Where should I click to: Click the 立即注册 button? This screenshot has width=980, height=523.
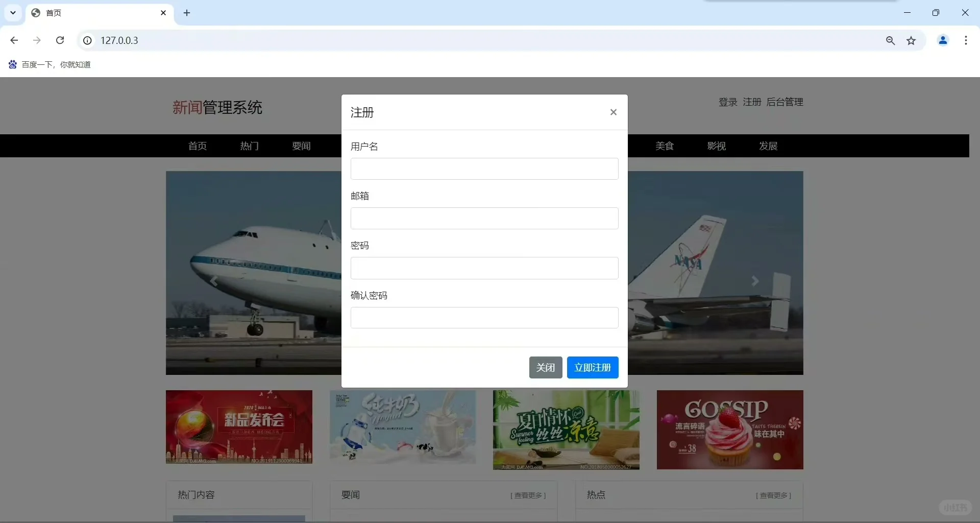click(593, 367)
